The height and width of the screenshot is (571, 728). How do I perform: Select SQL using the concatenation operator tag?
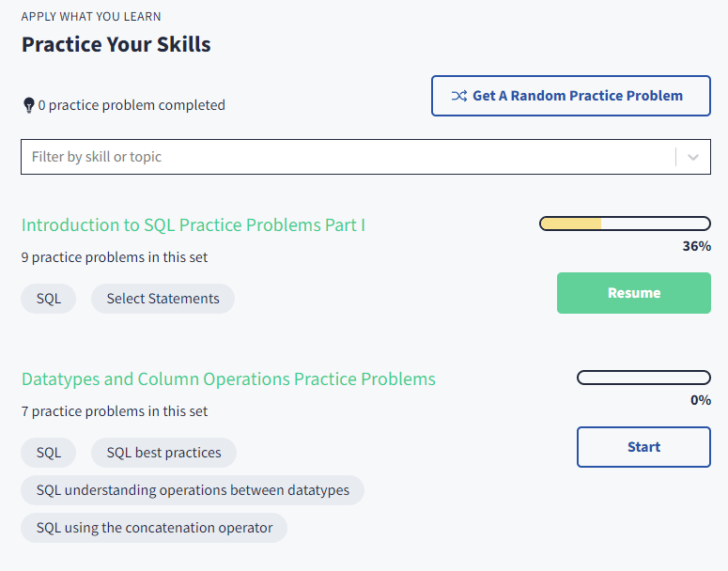point(154,528)
